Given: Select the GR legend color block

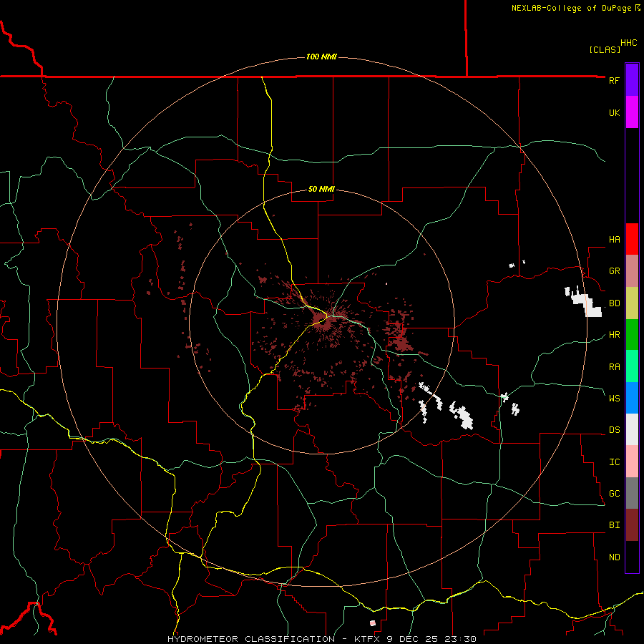Looking at the screenshot, I should click(x=632, y=271).
